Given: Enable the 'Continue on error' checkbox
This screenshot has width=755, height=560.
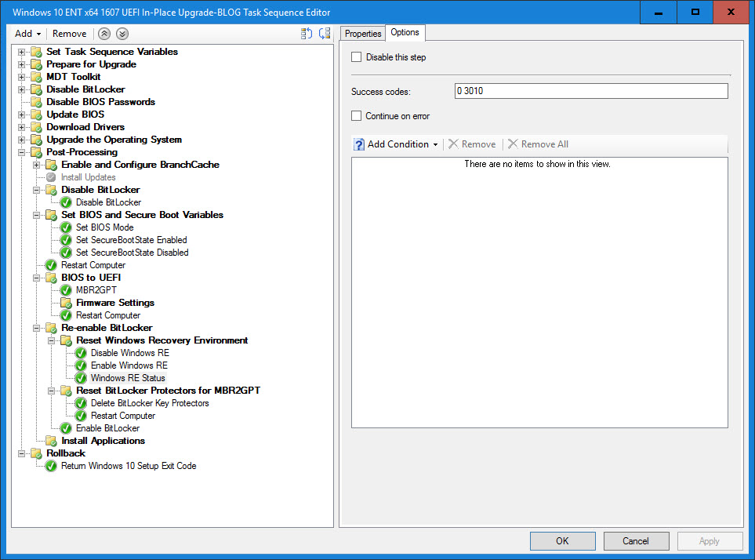Looking at the screenshot, I should tap(357, 116).
